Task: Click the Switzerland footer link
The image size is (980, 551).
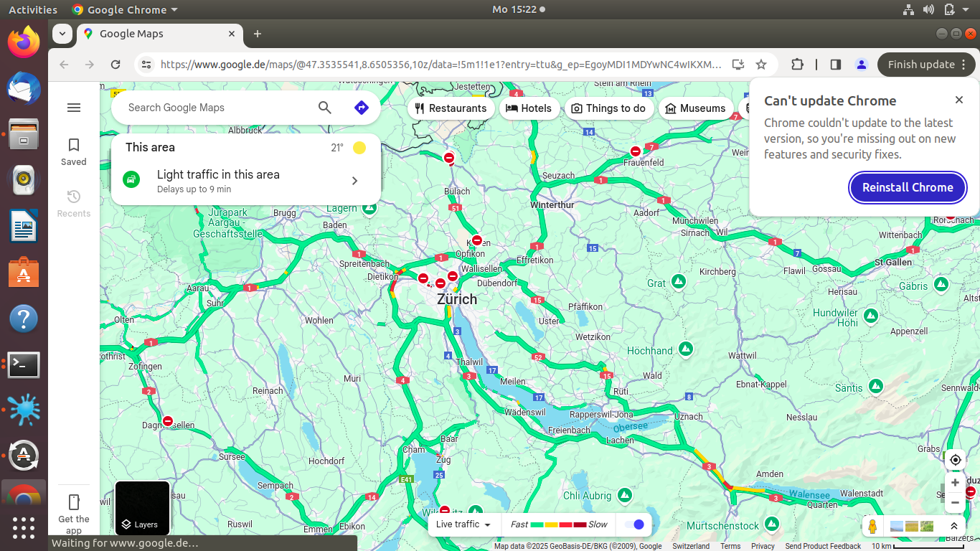Action: [x=691, y=546]
